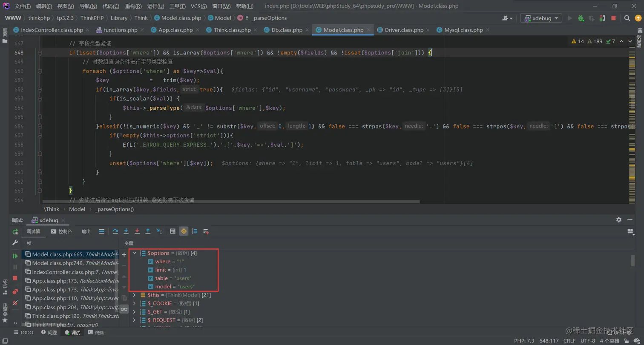Toggle the show watches glasses icon
This screenshot has height=345, width=644.
(124, 309)
